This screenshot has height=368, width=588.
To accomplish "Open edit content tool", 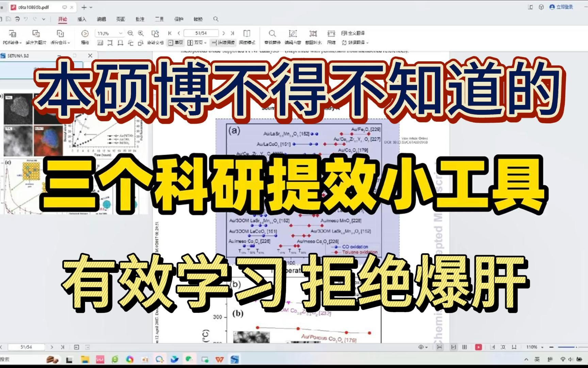I will click(x=293, y=37).
